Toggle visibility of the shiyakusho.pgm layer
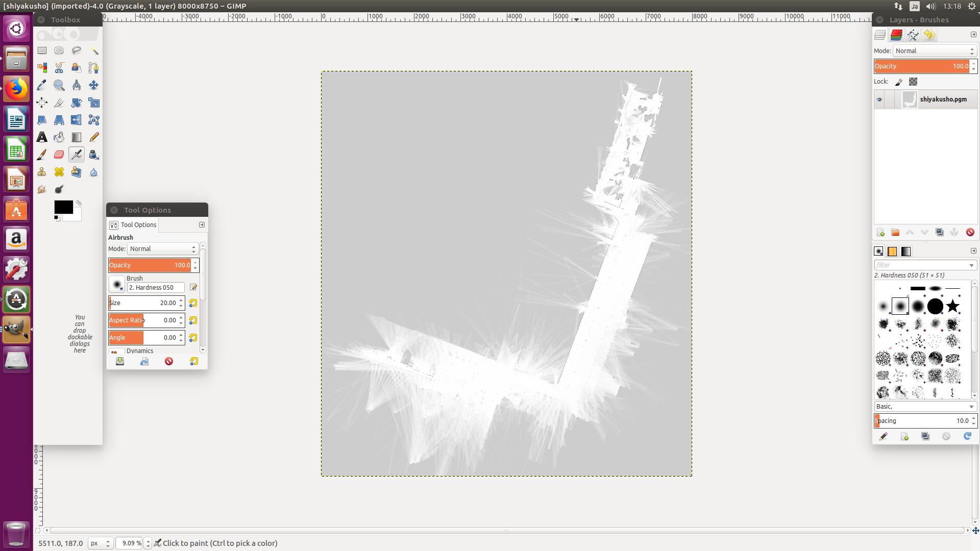The height and width of the screenshot is (551, 980). 879,99
